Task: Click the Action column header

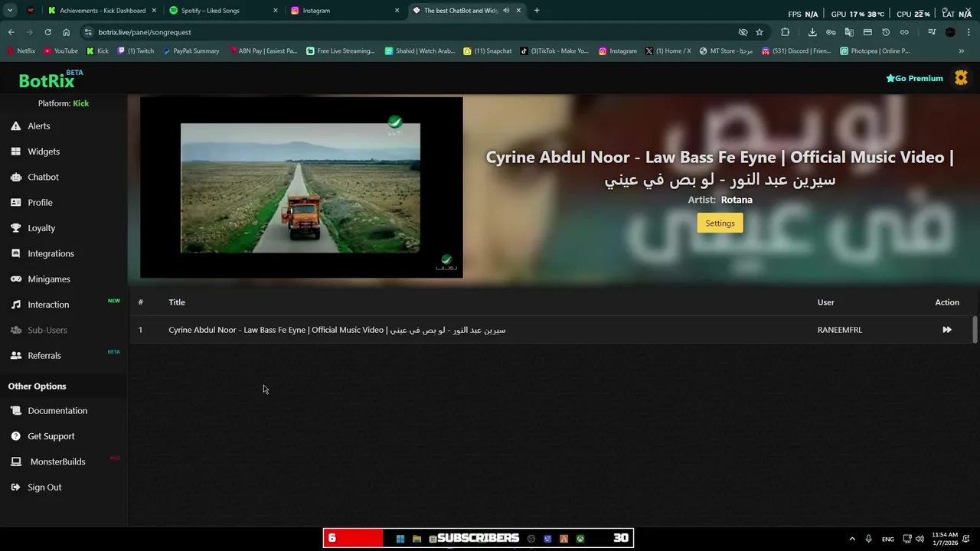Action: click(x=947, y=302)
